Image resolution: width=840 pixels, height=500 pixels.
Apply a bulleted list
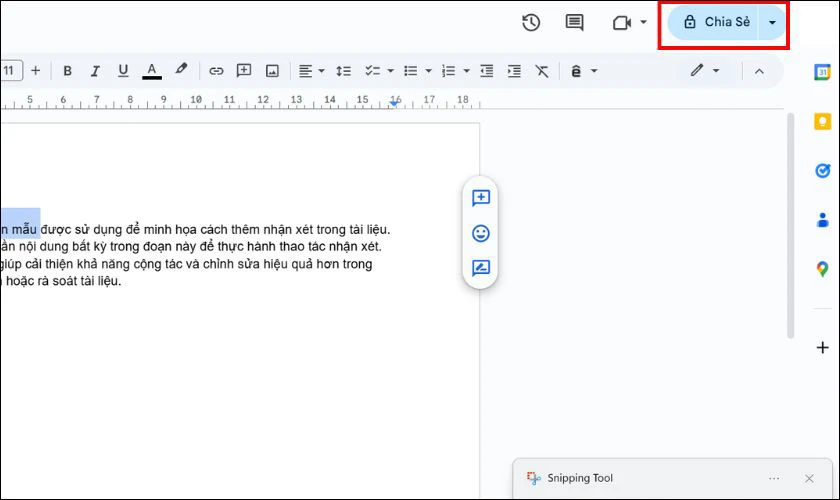pyautogui.click(x=410, y=71)
